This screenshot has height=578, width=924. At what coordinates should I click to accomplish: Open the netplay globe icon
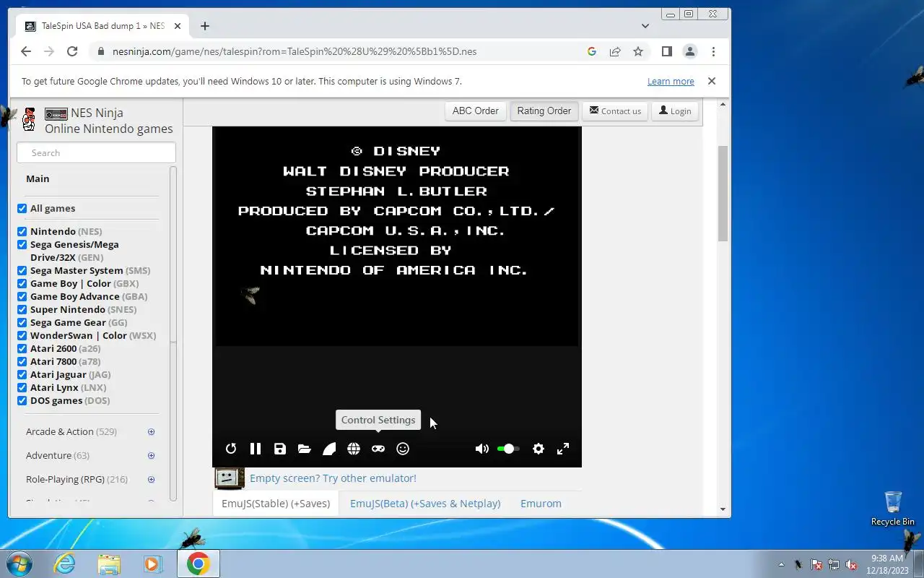(x=354, y=449)
